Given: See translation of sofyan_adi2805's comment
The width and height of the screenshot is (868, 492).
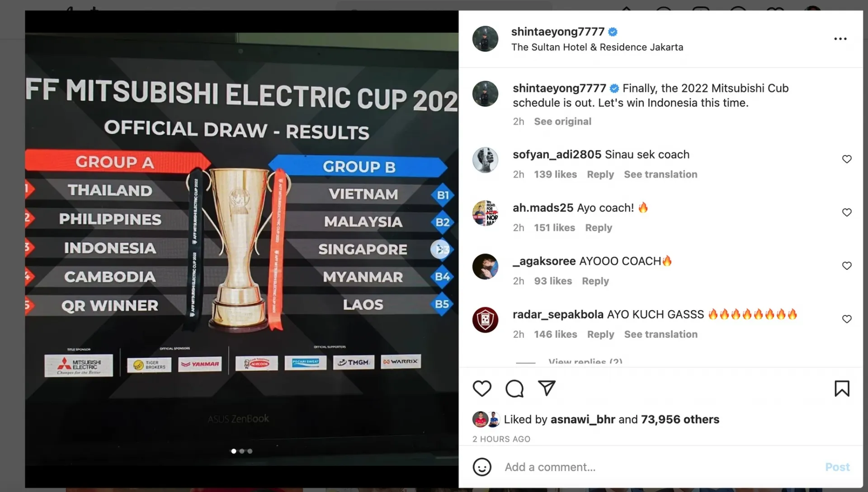Looking at the screenshot, I should pos(660,174).
